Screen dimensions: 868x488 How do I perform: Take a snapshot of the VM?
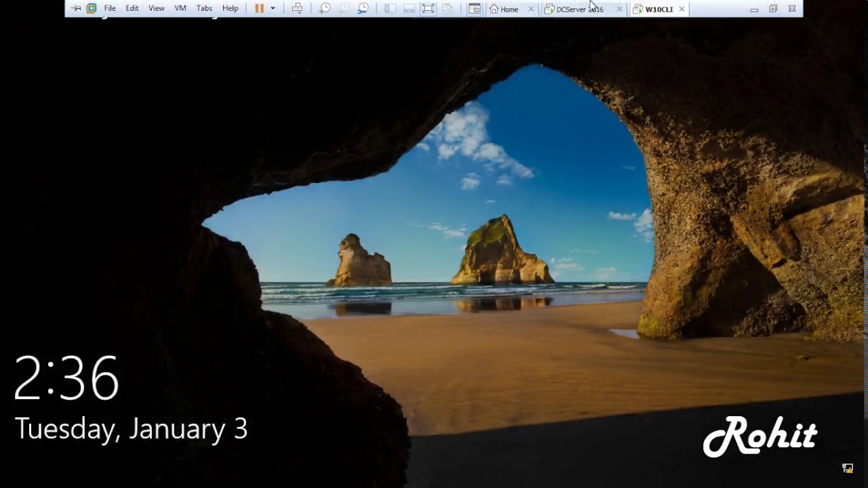pyautogui.click(x=325, y=9)
